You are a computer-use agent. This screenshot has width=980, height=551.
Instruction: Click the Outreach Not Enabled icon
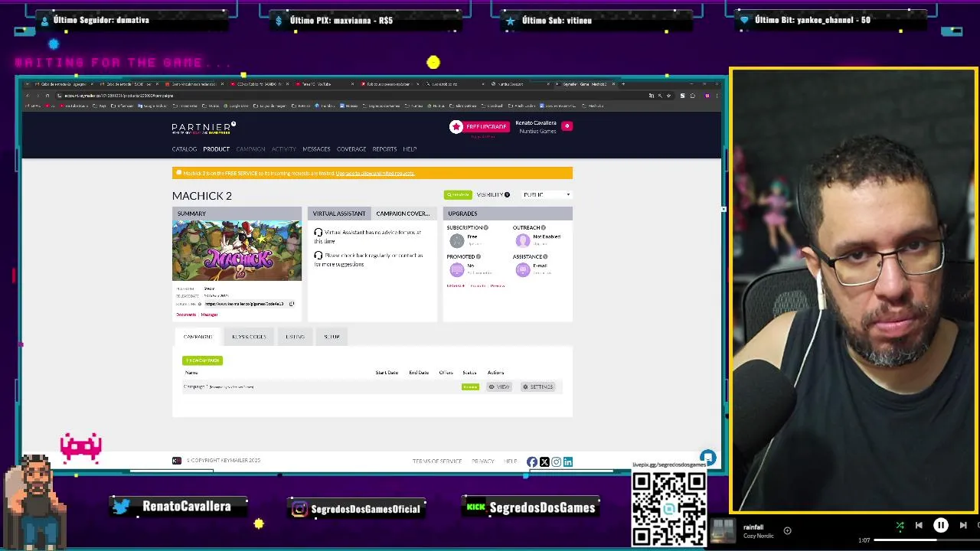pos(523,240)
